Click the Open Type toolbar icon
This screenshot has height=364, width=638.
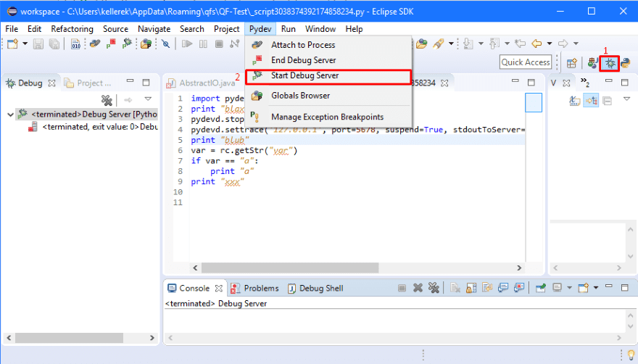click(421, 44)
